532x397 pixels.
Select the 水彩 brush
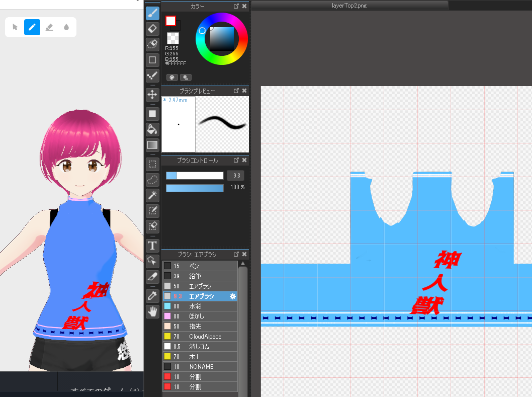click(200, 306)
